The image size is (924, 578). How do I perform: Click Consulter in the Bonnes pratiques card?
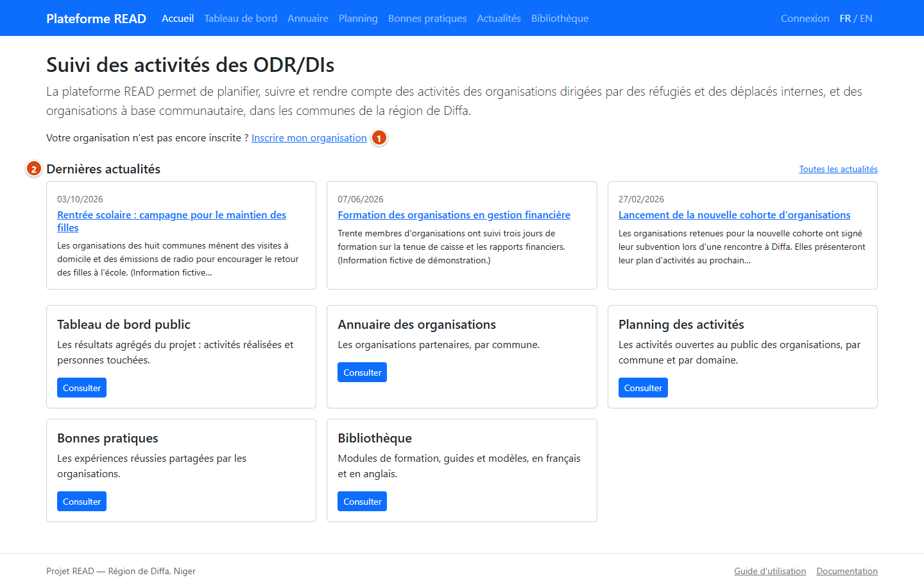click(x=81, y=502)
